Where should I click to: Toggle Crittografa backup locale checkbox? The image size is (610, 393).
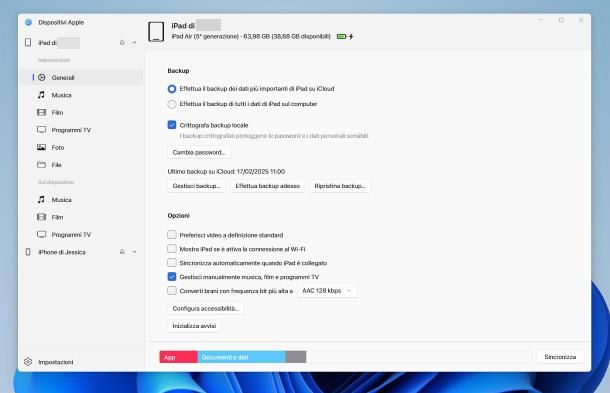172,125
